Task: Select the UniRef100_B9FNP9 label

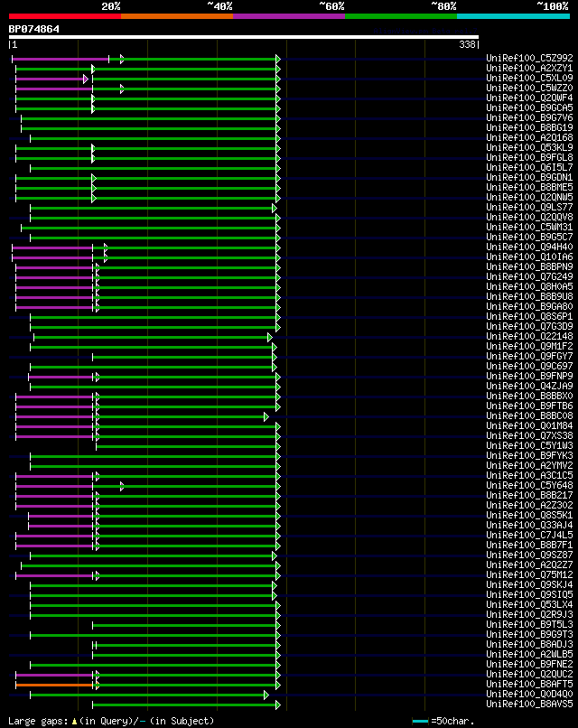Action: click(x=529, y=376)
